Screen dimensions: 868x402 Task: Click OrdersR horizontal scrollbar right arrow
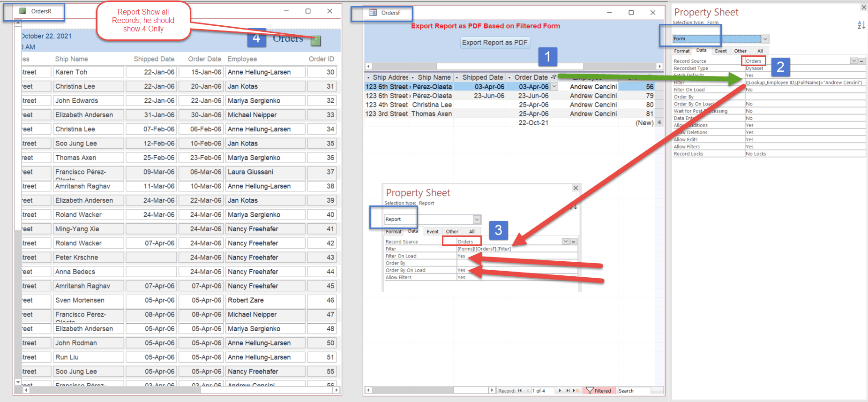(337, 390)
